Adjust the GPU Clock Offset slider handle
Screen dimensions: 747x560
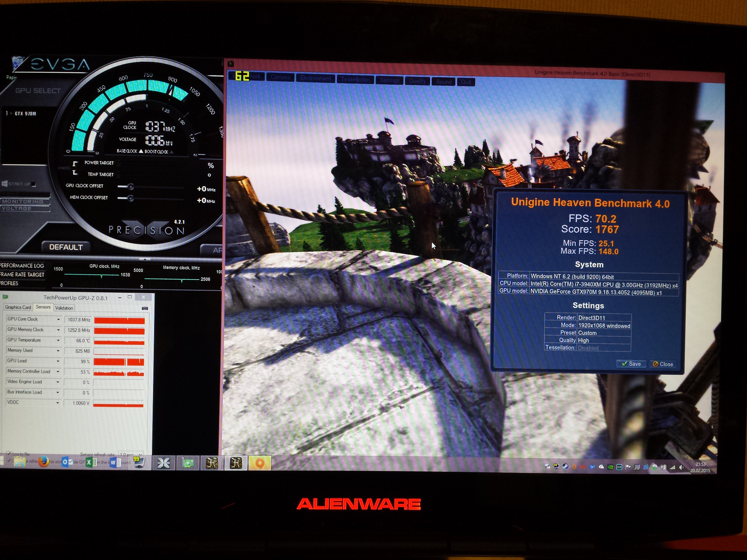pyautogui.click(x=130, y=187)
